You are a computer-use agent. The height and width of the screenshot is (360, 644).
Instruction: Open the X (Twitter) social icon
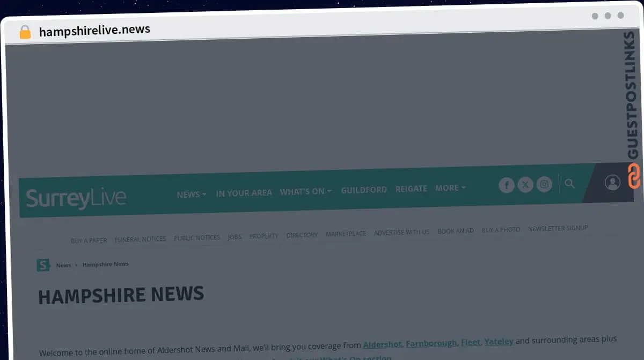pyautogui.click(x=525, y=185)
